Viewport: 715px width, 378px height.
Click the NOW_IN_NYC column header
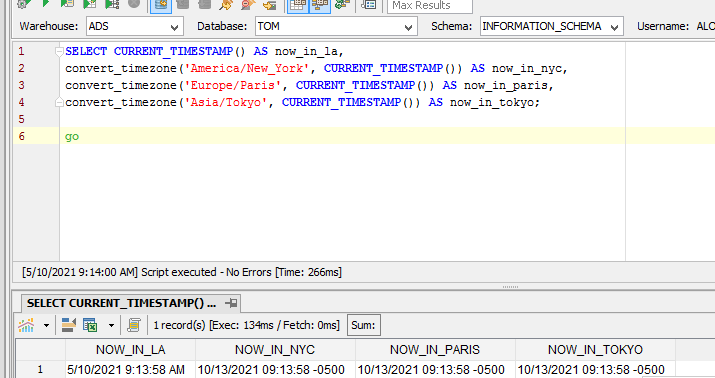click(x=275, y=350)
